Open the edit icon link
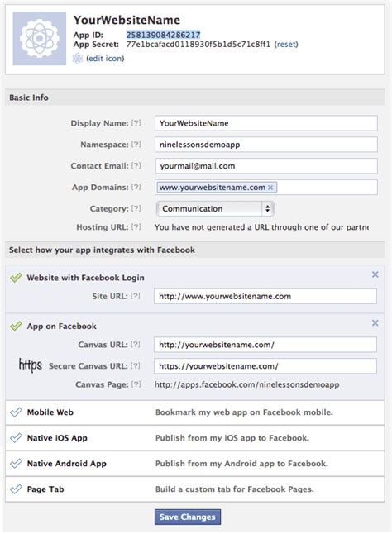Screen dimensions: 392x534 tap(105, 59)
